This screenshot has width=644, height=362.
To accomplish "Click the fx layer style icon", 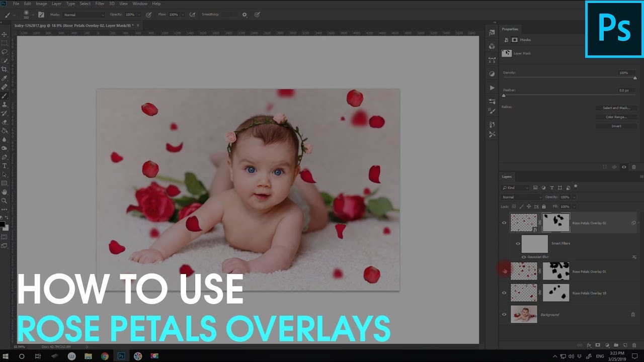I will click(x=589, y=345).
